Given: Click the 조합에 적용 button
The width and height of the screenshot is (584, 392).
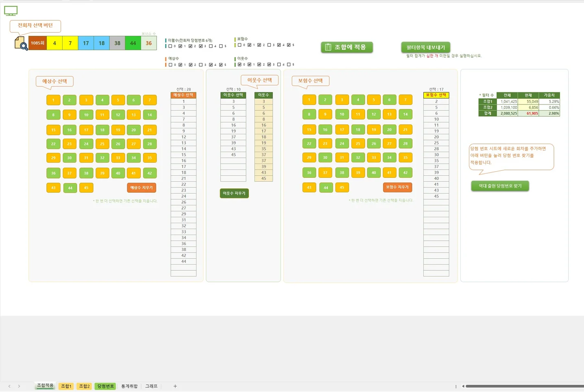Looking at the screenshot, I should (x=347, y=47).
